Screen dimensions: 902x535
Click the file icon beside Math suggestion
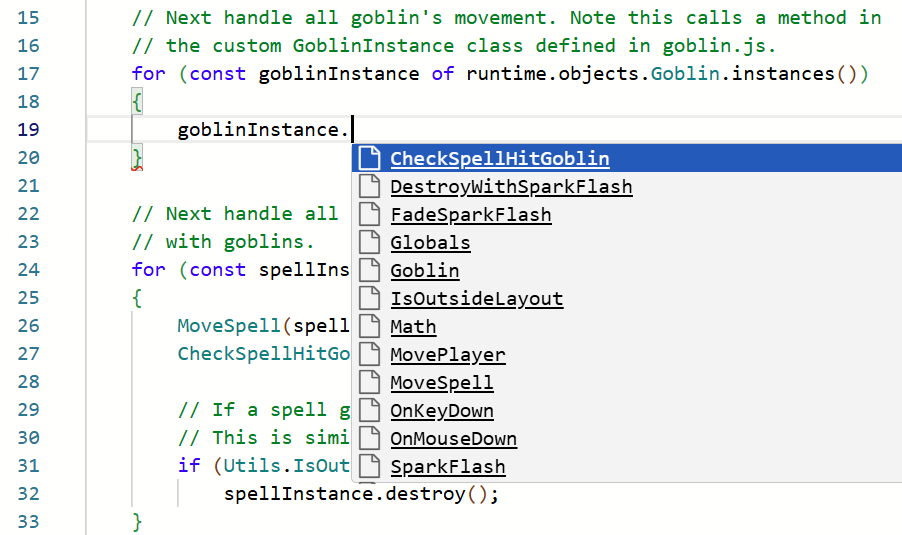tap(369, 326)
